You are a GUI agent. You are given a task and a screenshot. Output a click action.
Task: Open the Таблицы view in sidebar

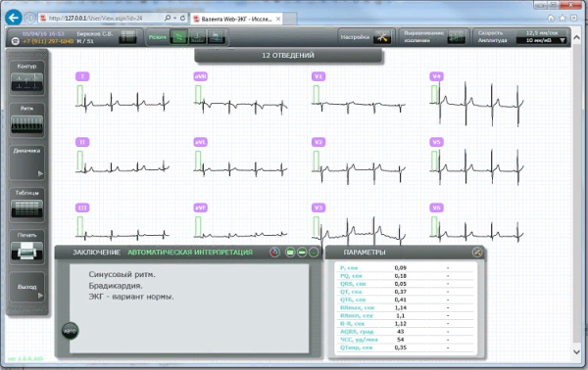tap(26, 205)
